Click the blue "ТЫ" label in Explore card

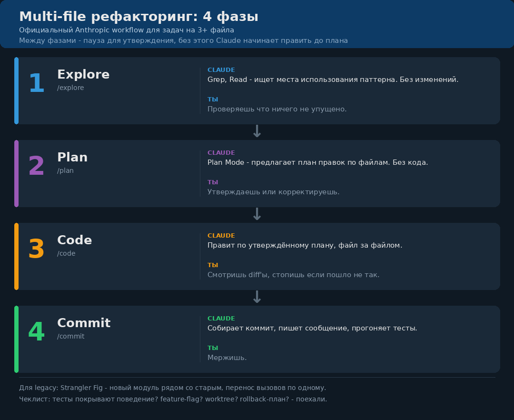tap(213, 100)
